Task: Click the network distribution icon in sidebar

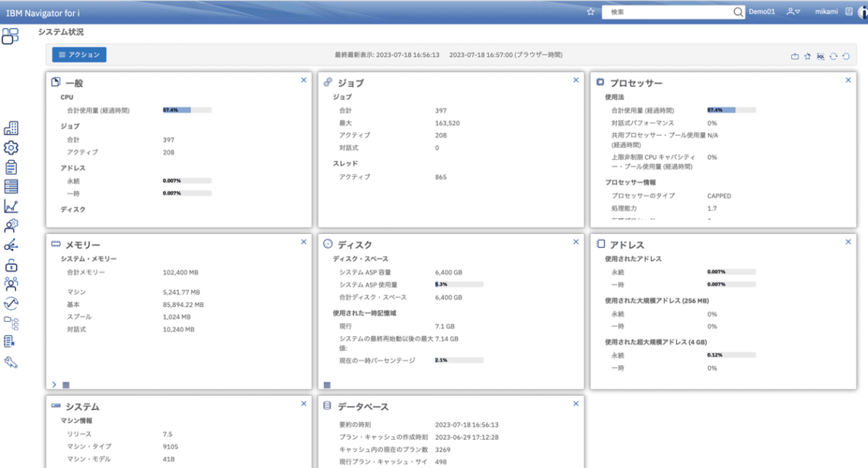Action: pyautogui.click(x=11, y=246)
